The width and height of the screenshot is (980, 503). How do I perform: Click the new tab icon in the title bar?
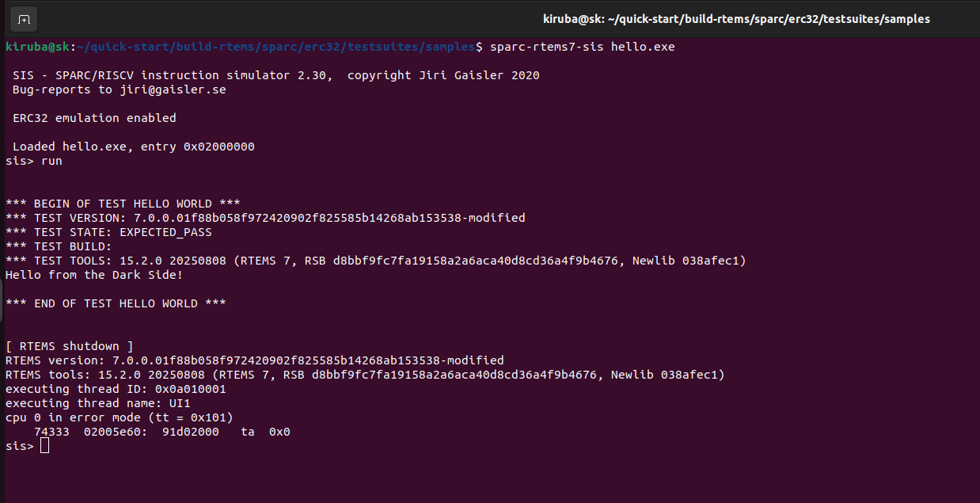(25, 19)
